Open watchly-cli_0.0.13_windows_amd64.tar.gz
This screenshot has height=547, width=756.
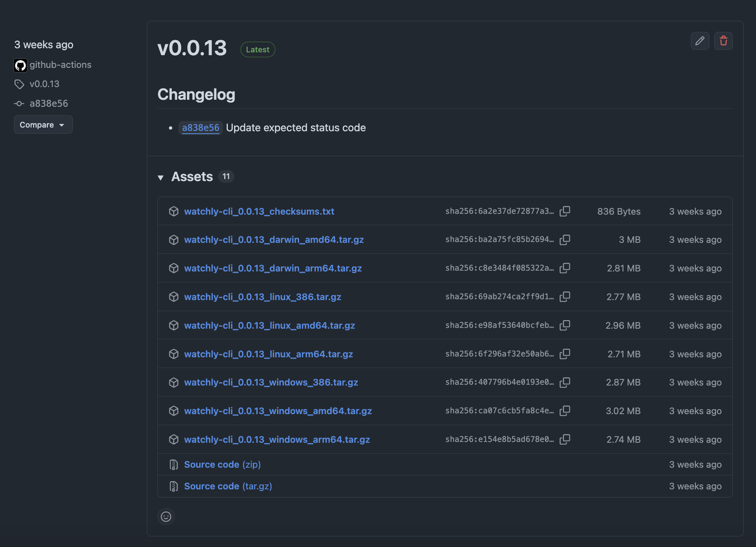pyautogui.click(x=278, y=411)
